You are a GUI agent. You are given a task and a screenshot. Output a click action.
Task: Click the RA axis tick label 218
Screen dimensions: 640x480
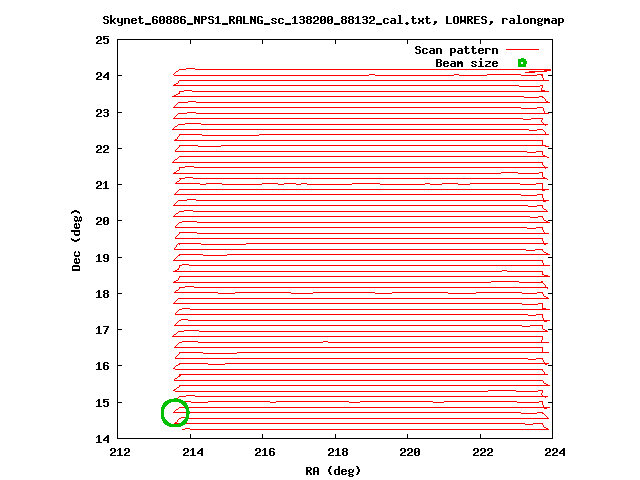(x=338, y=452)
